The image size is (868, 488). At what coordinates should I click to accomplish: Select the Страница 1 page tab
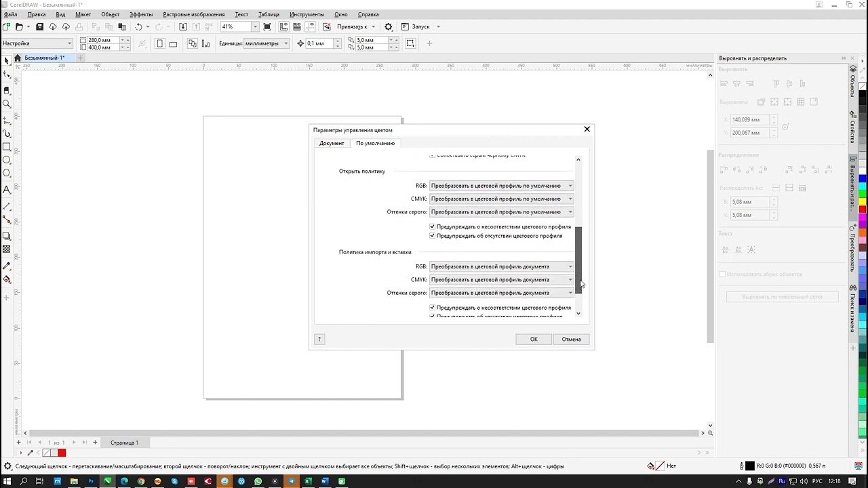(x=124, y=443)
